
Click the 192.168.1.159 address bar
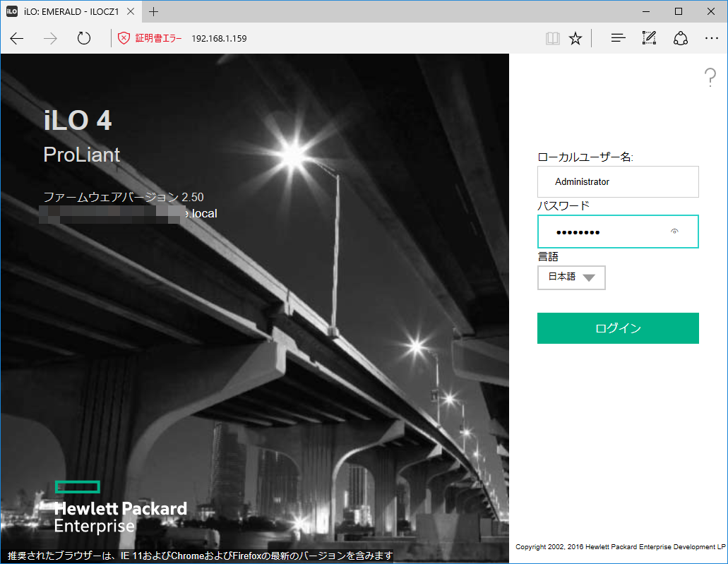click(x=219, y=39)
